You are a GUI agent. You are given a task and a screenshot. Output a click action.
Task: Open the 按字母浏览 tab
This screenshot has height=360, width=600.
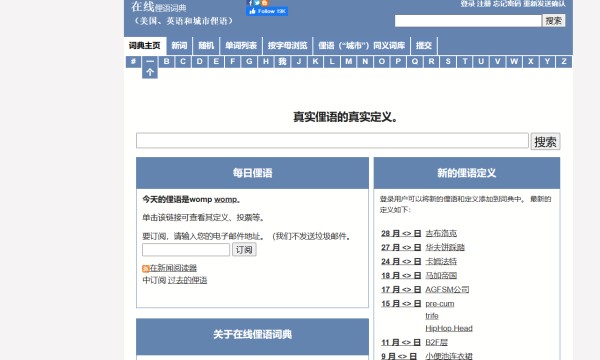tap(287, 46)
